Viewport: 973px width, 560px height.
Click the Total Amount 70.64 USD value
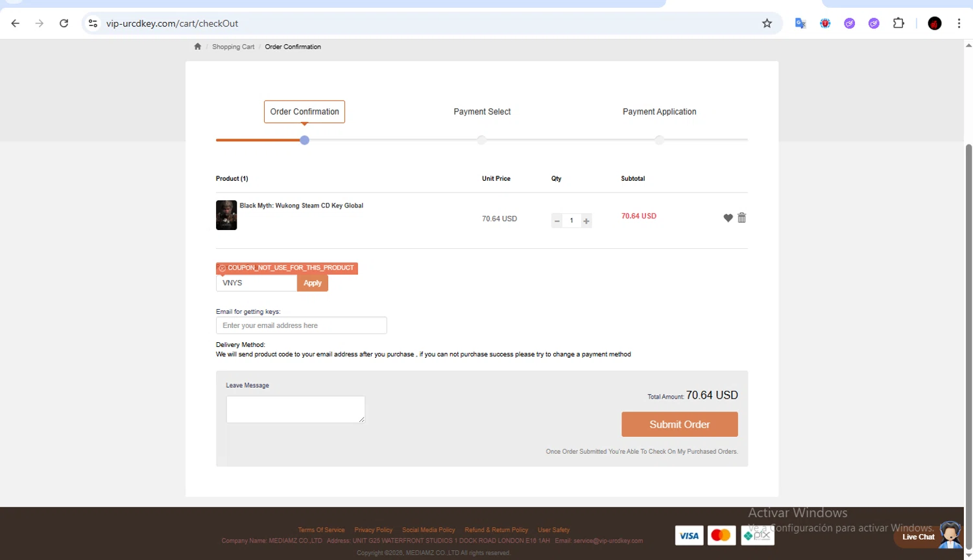pos(712,395)
